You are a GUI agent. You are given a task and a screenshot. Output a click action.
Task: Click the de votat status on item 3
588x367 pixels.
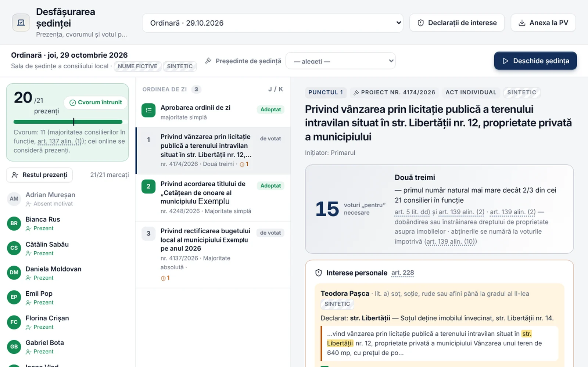270,233
